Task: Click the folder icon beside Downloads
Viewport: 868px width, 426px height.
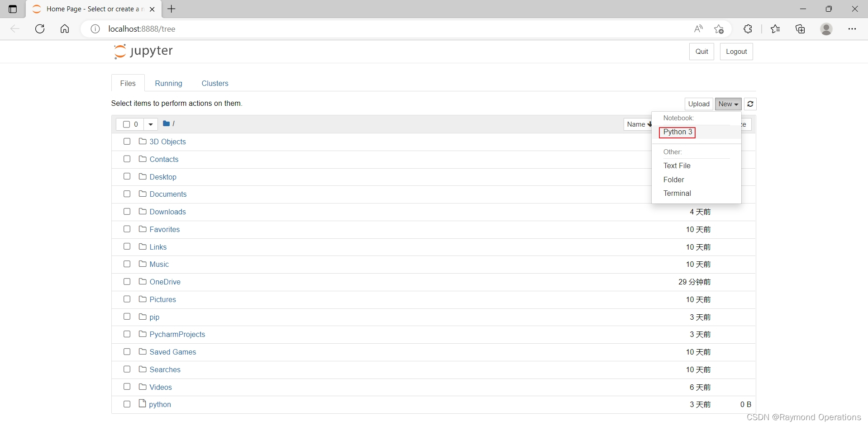Action: [143, 211]
